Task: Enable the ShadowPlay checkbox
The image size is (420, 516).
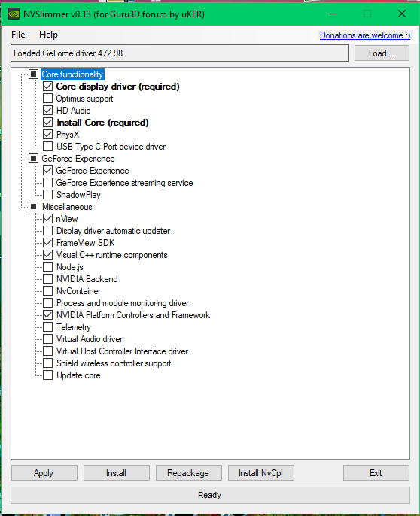Action: click(47, 195)
